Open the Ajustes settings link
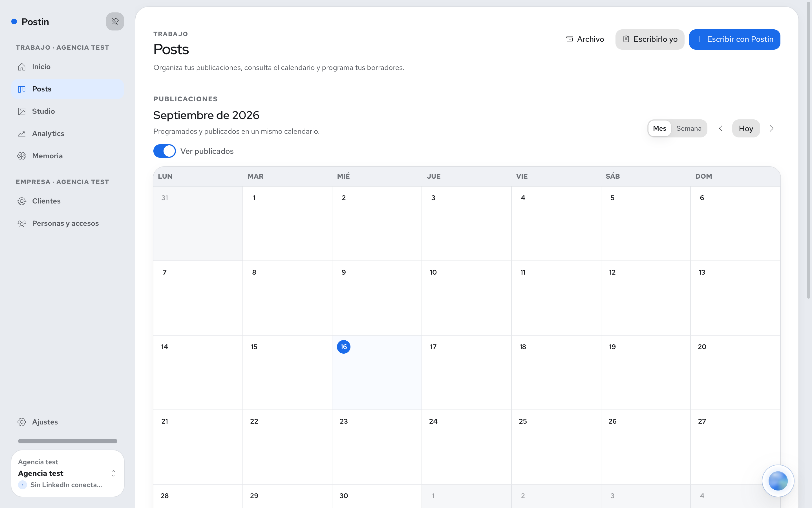The image size is (812, 508). pyautogui.click(x=68, y=422)
